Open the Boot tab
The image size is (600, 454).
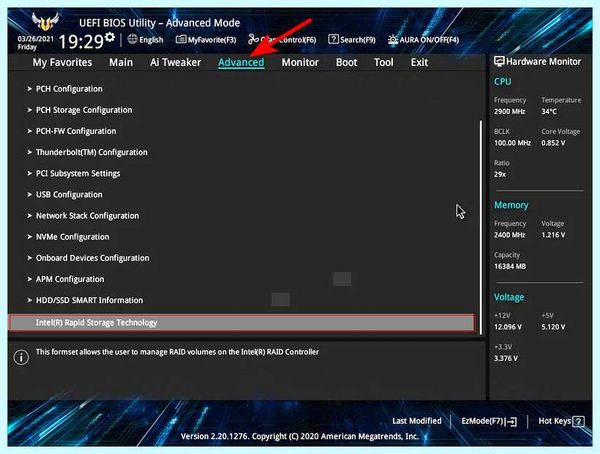pos(346,62)
